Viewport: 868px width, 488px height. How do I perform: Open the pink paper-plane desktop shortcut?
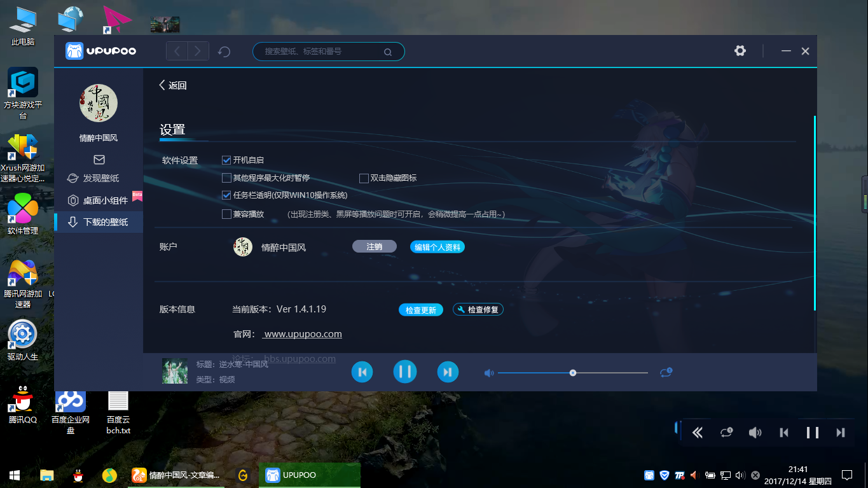pyautogui.click(x=117, y=20)
